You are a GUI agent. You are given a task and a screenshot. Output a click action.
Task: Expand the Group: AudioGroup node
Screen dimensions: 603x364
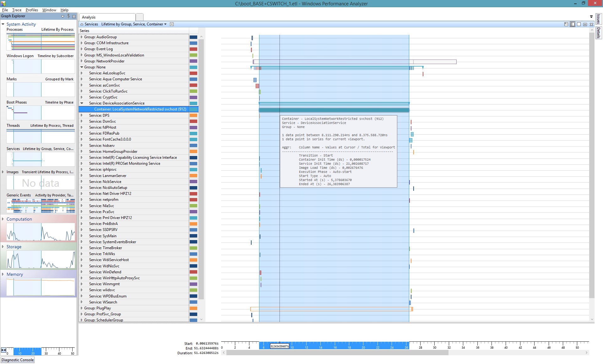click(82, 37)
